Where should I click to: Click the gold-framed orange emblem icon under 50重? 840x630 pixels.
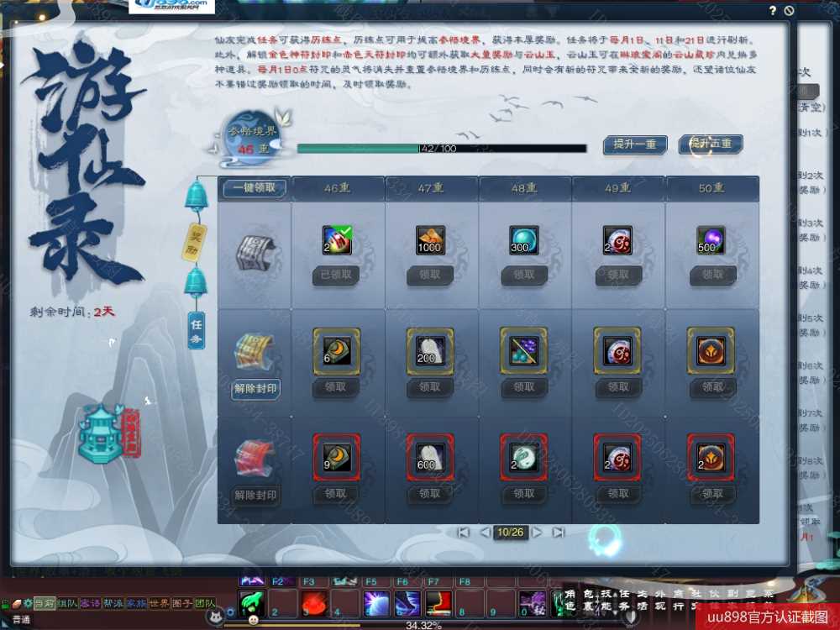point(711,351)
